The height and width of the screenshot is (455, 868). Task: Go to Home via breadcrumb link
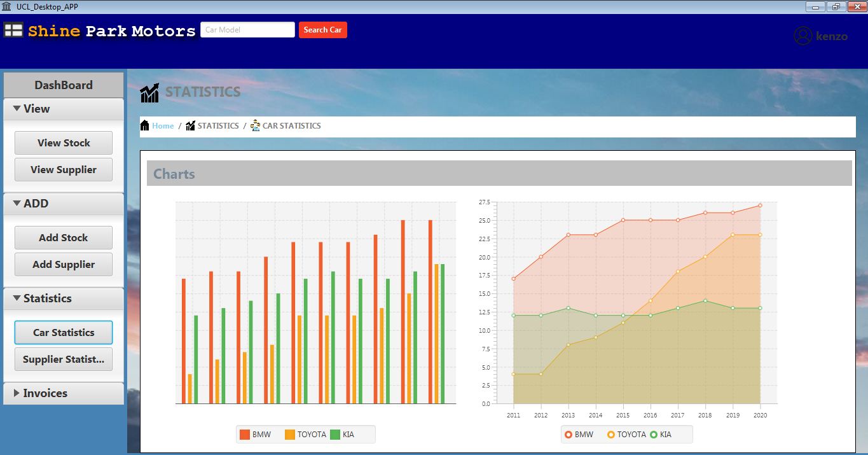[x=163, y=125]
